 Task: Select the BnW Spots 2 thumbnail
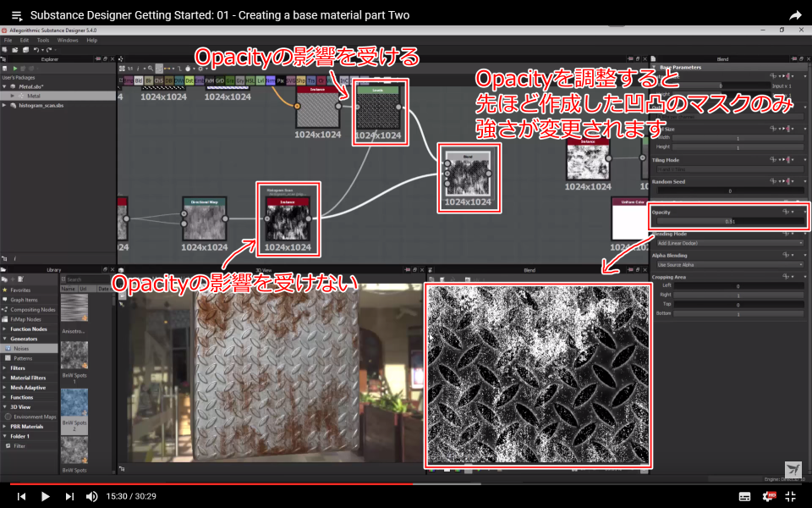pyautogui.click(x=74, y=402)
